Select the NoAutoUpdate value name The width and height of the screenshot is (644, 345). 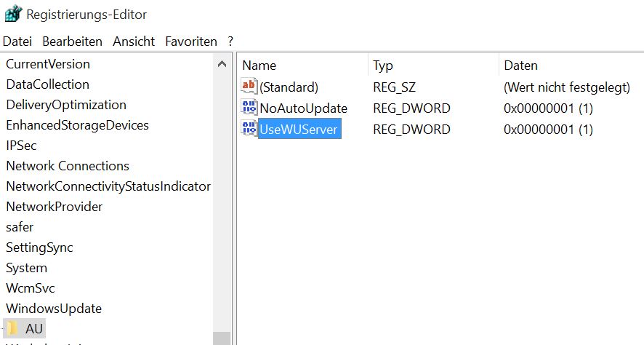[303, 108]
